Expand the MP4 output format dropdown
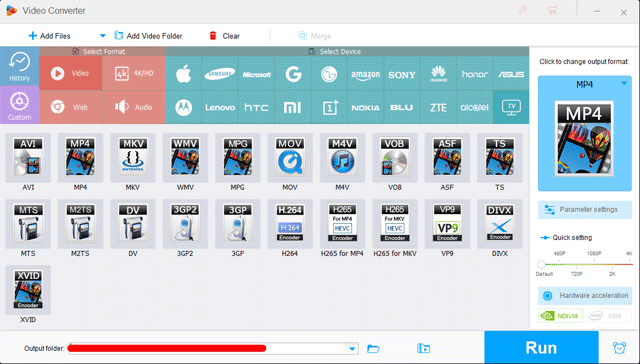This screenshot has height=364, width=640. (624, 83)
